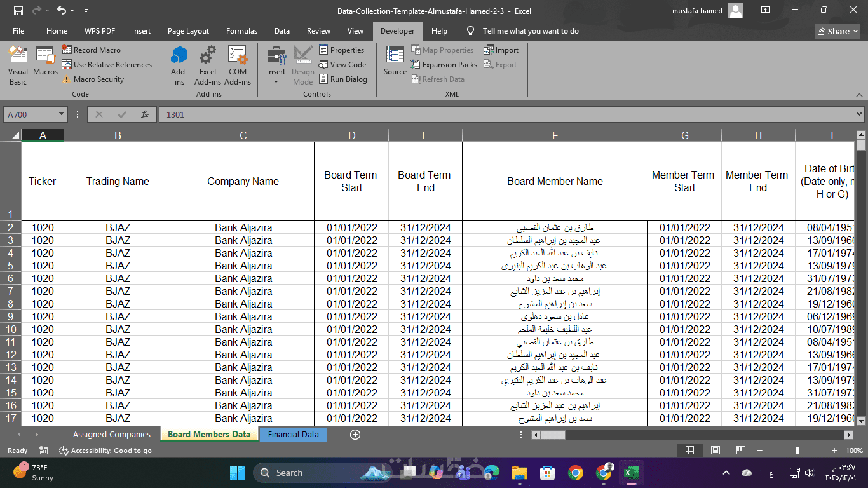This screenshot has width=868, height=488.
Task: Click the horizontal scrollbar right arrow
Action: 848,435
